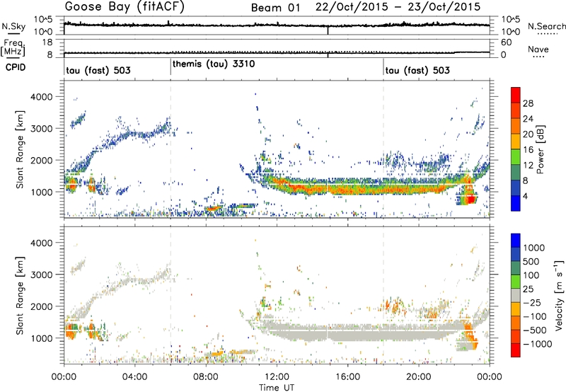
Task: Click the '08:00' time axis tick label
Action: click(x=206, y=376)
